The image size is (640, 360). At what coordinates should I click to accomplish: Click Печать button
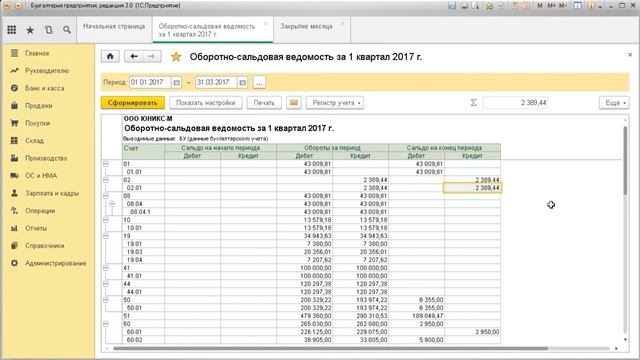[x=264, y=102]
